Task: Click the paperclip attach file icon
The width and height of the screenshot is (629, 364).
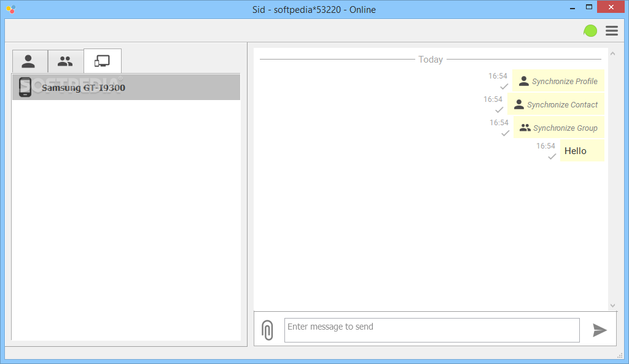Action: pyautogui.click(x=267, y=330)
